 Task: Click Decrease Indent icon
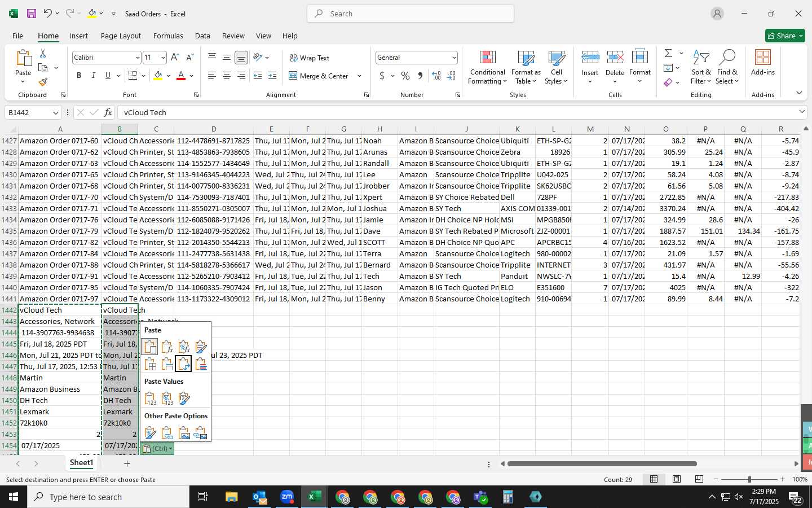(258, 76)
